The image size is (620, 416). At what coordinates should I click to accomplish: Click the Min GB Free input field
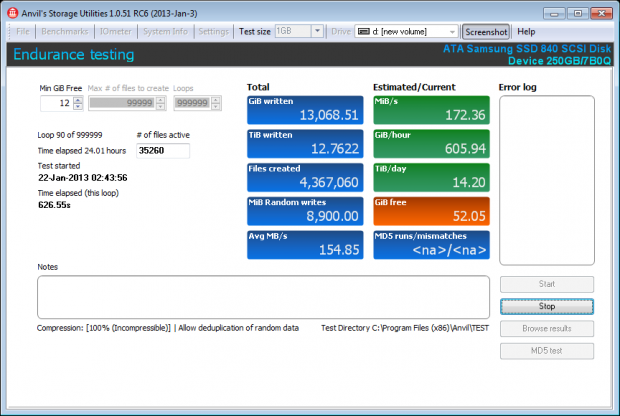point(57,103)
